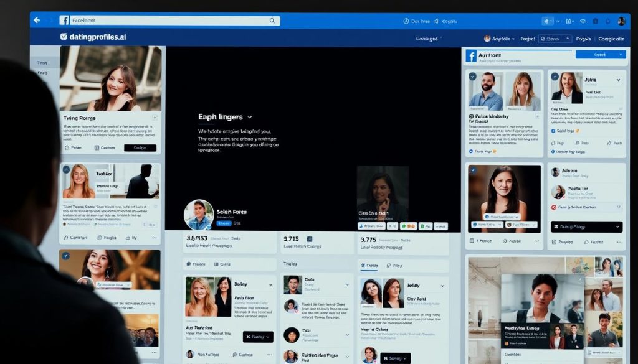This screenshot has width=638, height=364.
Task: Open the Aagtale account dropdown in the navigation bar
Action: point(499,39)
